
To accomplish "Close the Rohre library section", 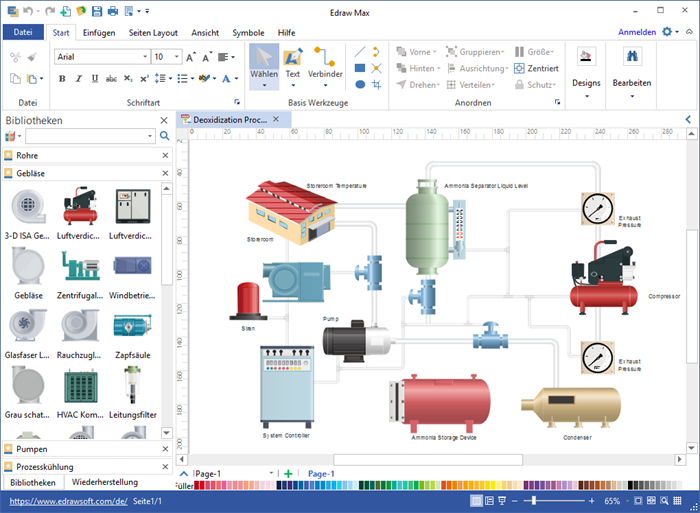I will (165, 156).
